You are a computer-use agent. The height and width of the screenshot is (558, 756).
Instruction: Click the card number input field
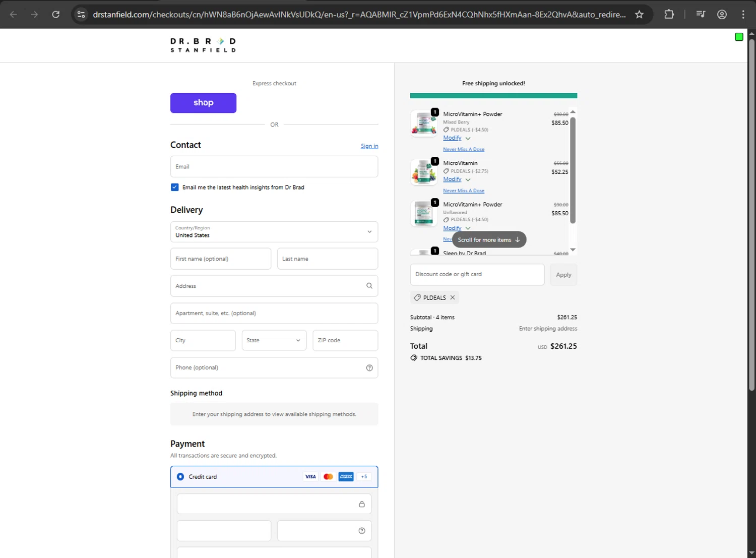[274, 504]
